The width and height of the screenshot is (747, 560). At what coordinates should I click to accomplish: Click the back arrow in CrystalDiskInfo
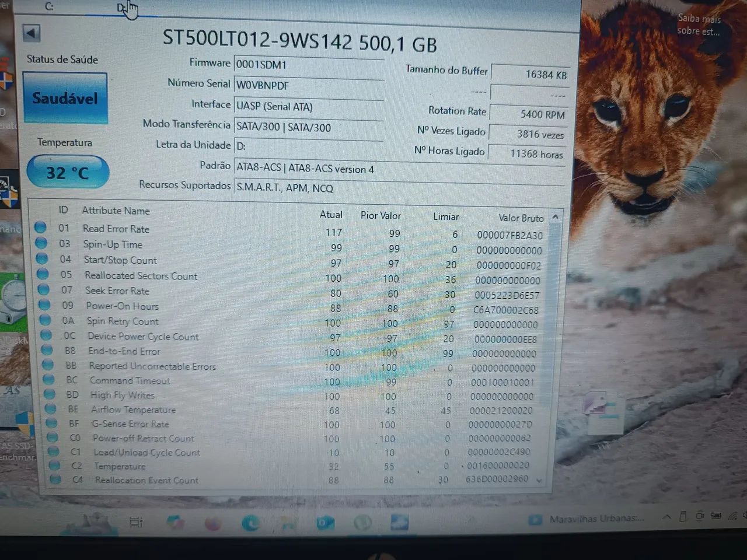(x=30, y=33)
